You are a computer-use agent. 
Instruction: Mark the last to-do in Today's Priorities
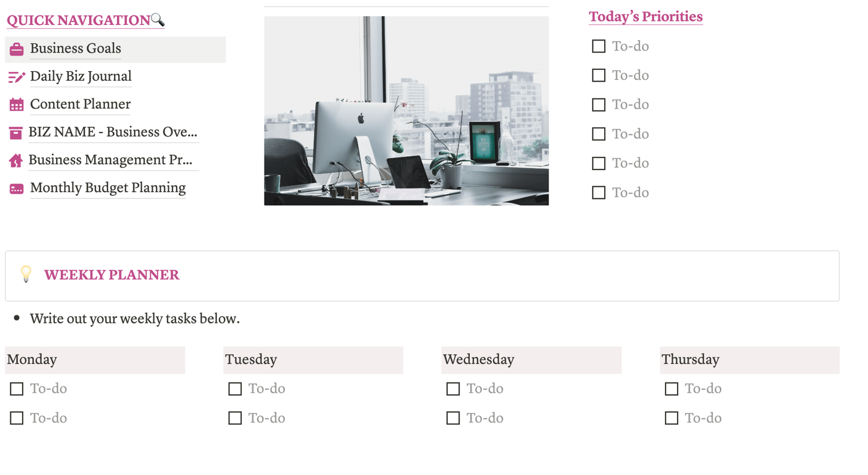click(598, 193)
